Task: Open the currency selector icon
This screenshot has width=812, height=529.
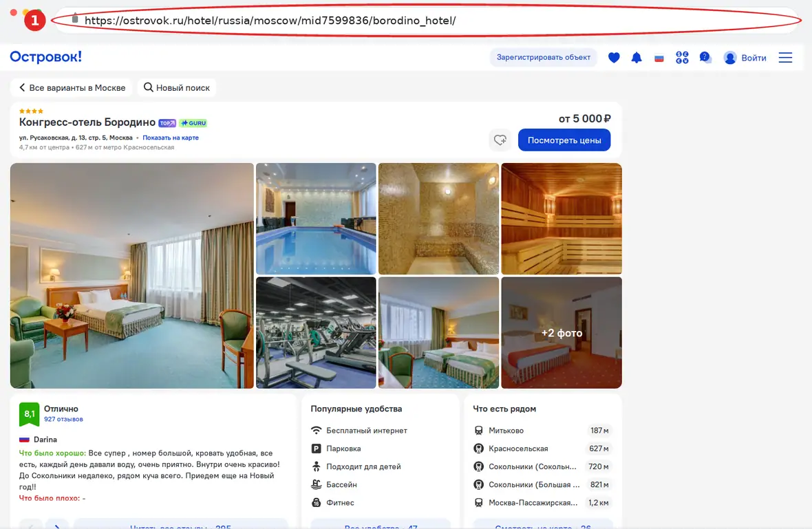Action: (x=682, y=58)
